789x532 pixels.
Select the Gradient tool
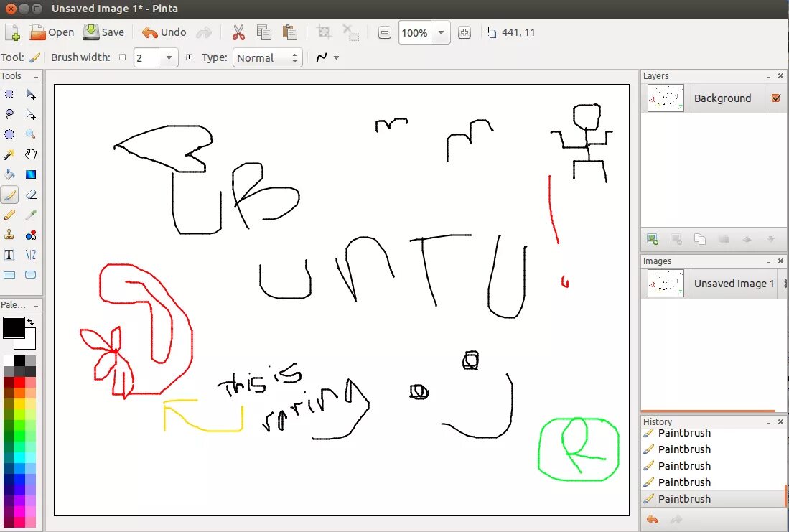[31, 174]
